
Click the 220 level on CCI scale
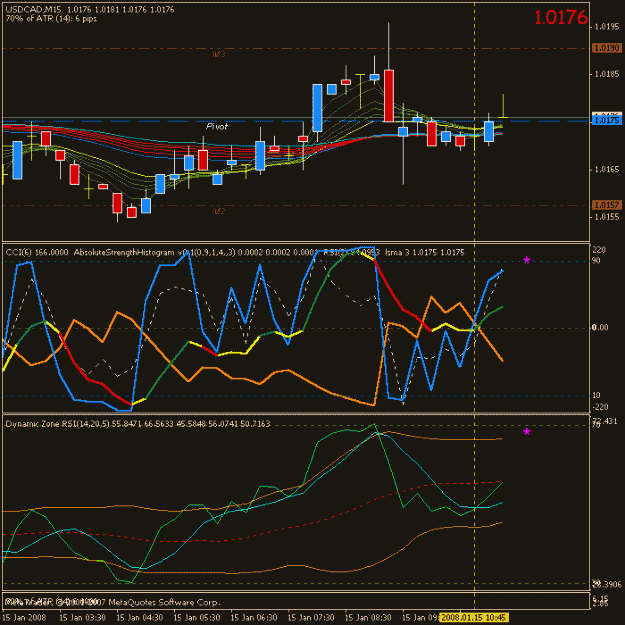[x=599, y=250]
